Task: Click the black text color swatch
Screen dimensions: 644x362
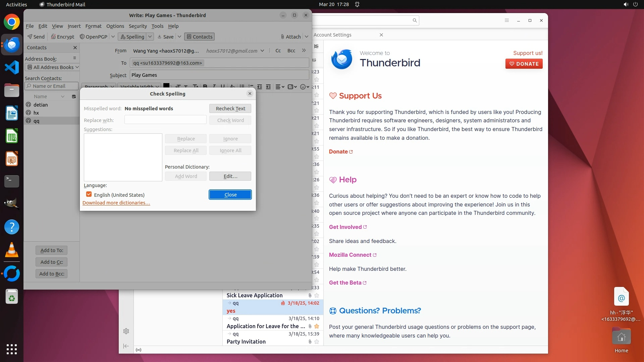Action: [x=166, y=85]
